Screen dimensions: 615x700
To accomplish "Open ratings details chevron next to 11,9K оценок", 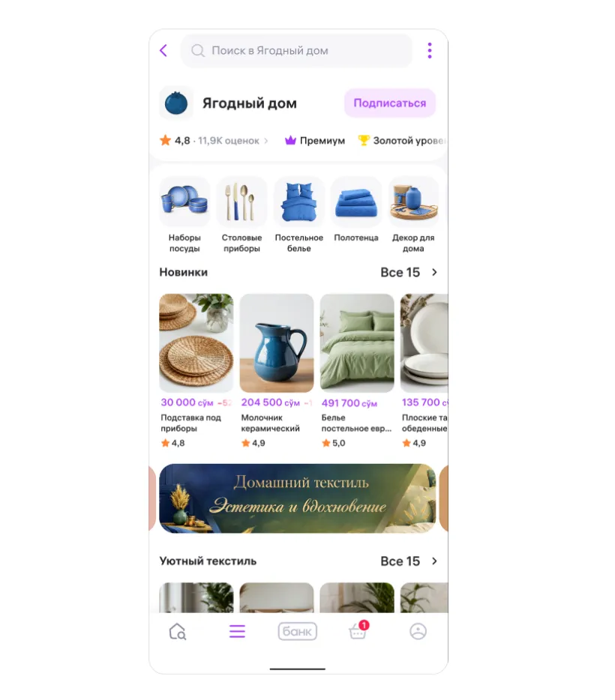I will coord(266,141).
